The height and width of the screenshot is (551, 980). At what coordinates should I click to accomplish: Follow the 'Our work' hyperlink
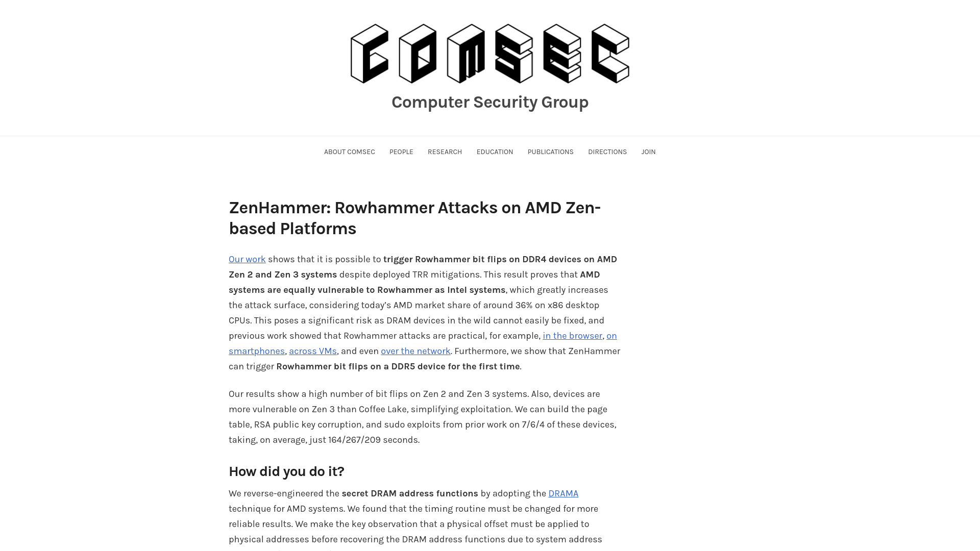(x=247, y=259)
